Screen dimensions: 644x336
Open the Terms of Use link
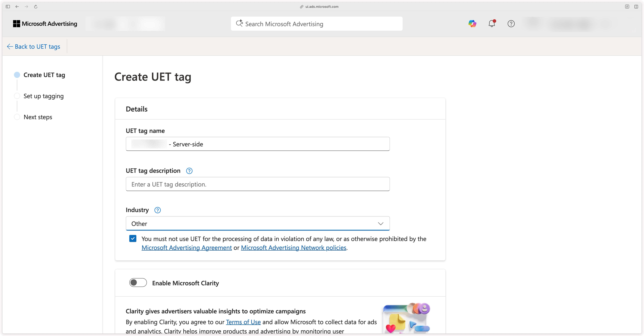coord(243,322)
